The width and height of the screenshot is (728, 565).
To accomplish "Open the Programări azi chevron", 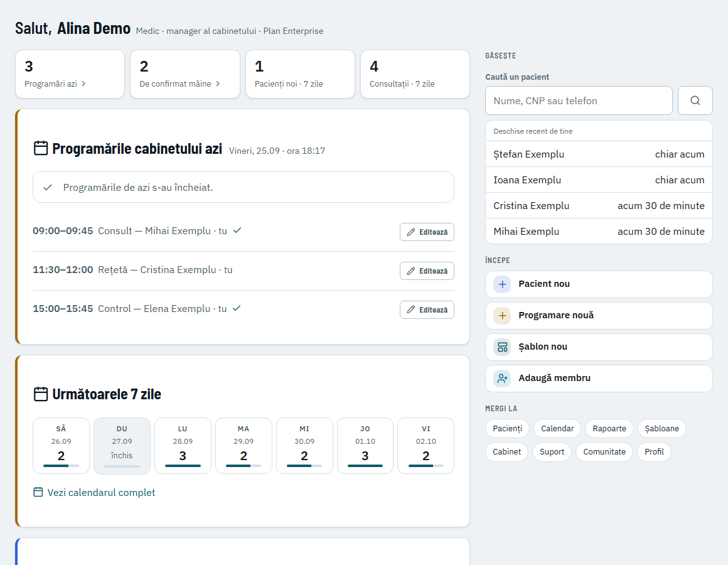I will tap(83, 83).
